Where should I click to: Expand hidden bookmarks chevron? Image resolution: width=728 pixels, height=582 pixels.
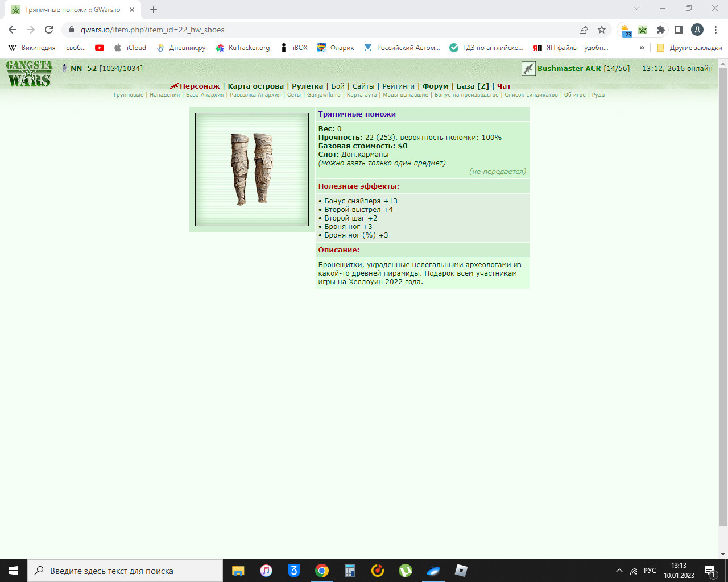pos(642,48)
